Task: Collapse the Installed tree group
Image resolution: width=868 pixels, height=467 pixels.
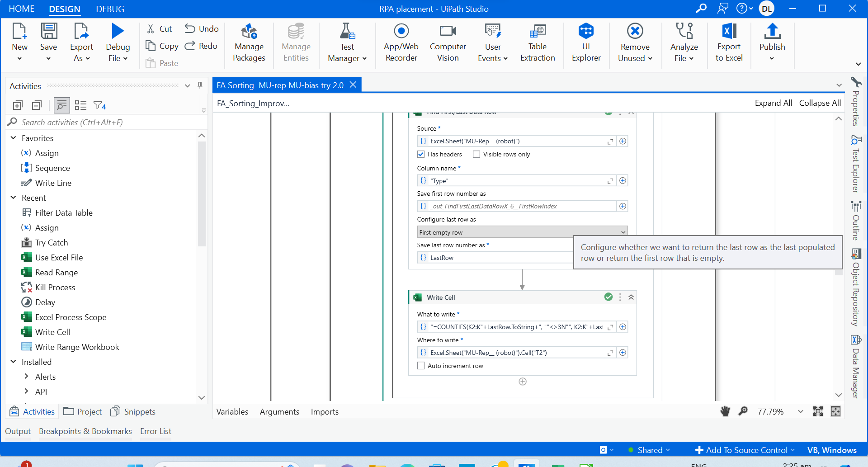Action: 14,362
